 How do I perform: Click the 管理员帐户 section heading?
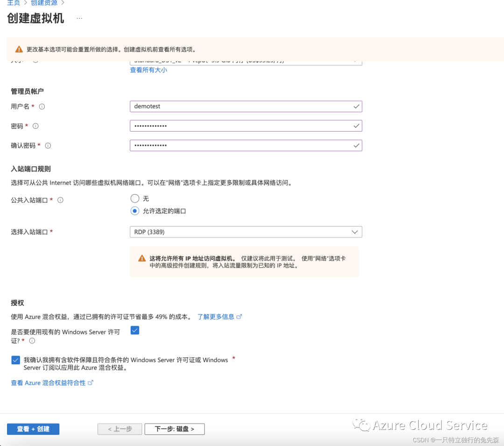[28, 91]
